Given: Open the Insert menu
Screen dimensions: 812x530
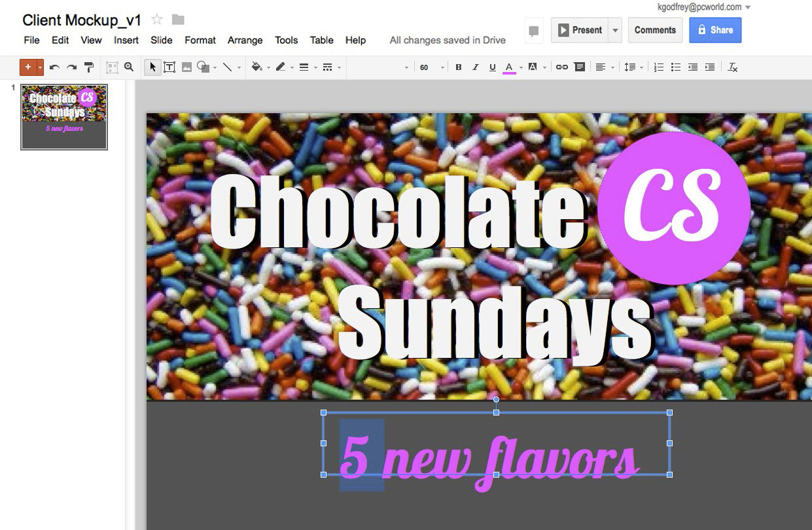Looking at the screenshot, I should (x=126, y=40).
